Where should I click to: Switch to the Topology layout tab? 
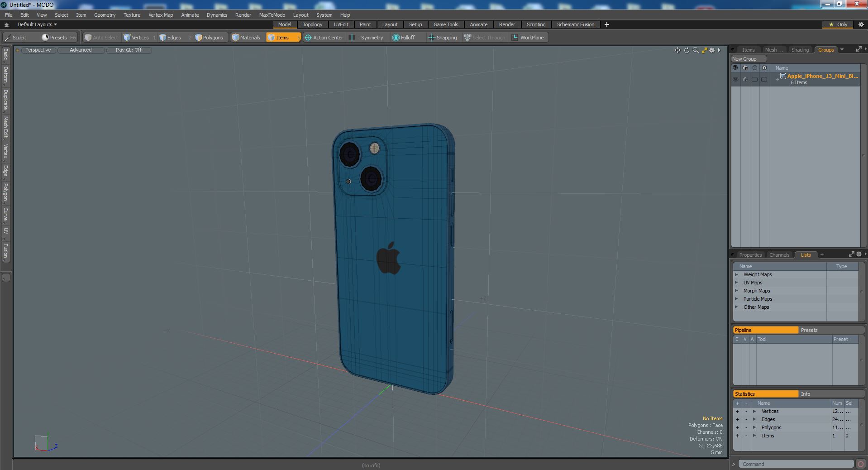(x=312, y=24)
